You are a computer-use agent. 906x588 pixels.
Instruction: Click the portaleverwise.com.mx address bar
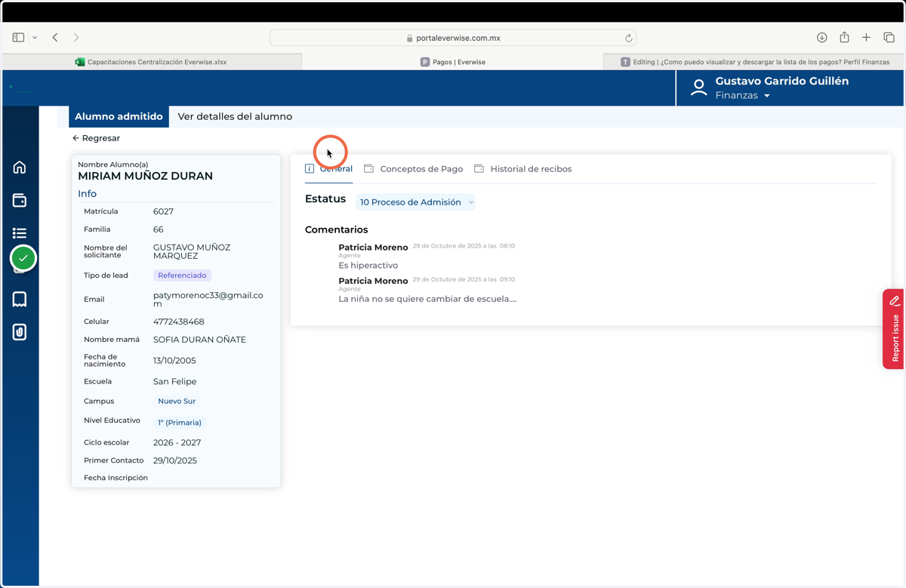point(453,38)
